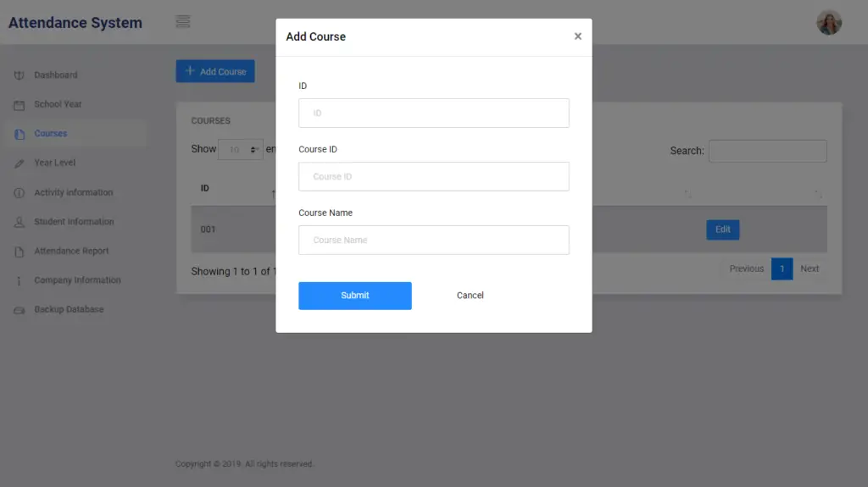This screenshot has height=487, width=868.
Task: Open Activity Information page
Action: [74, 192]
